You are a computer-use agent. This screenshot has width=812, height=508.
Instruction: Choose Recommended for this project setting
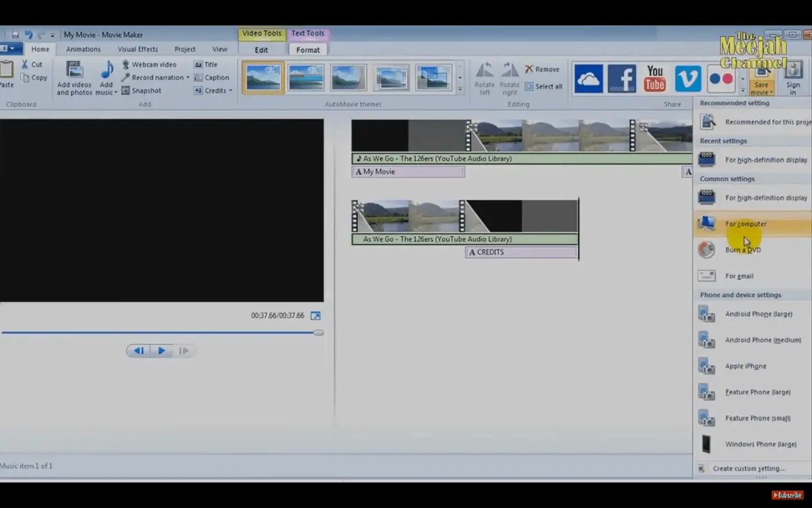coord(753,122)
